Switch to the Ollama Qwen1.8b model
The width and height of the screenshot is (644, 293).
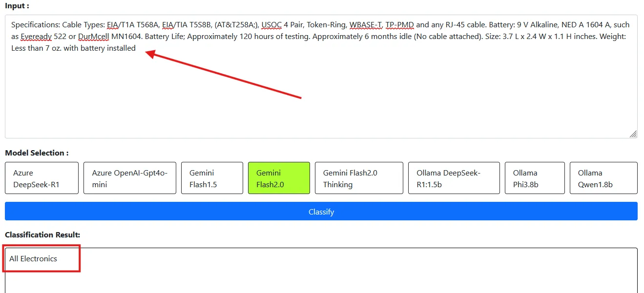pyautogui.click(x=603, y=178)
